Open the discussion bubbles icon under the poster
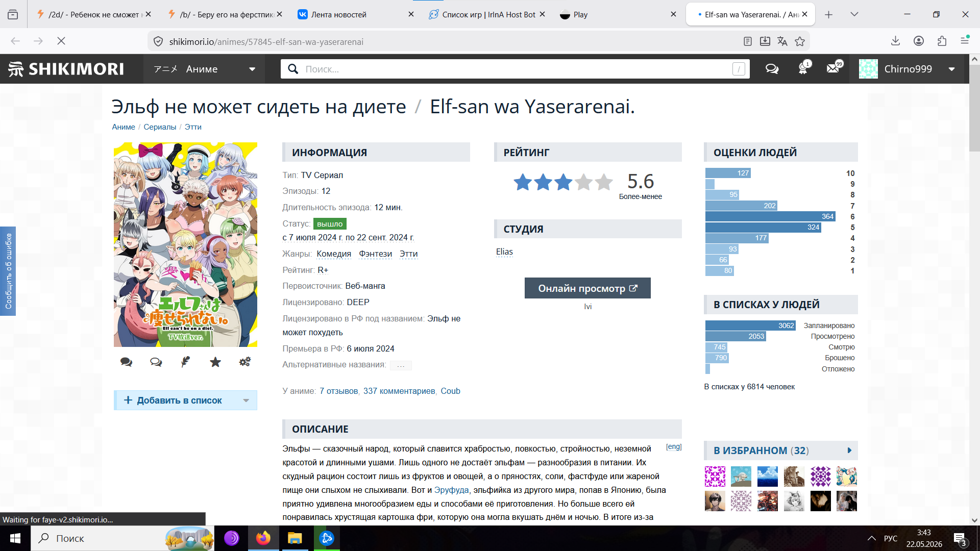This screenshot has width=980, height=551. point(156,362)
